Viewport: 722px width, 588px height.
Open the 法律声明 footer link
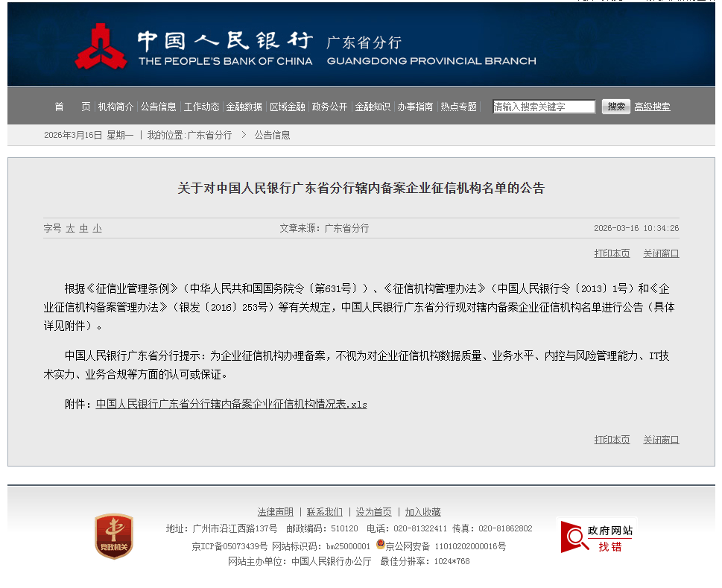coord(275,512)
